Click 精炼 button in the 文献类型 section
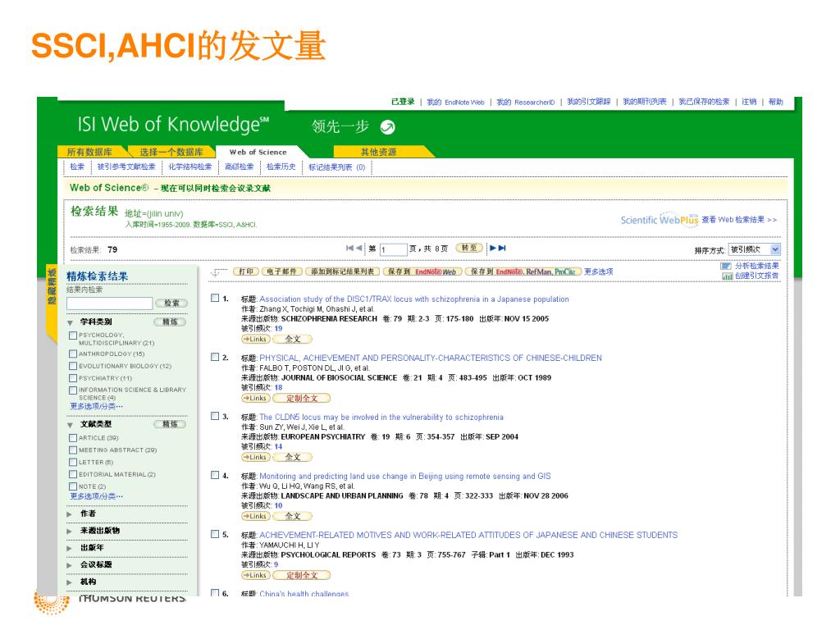840x630 pixels. pos(170,424)
